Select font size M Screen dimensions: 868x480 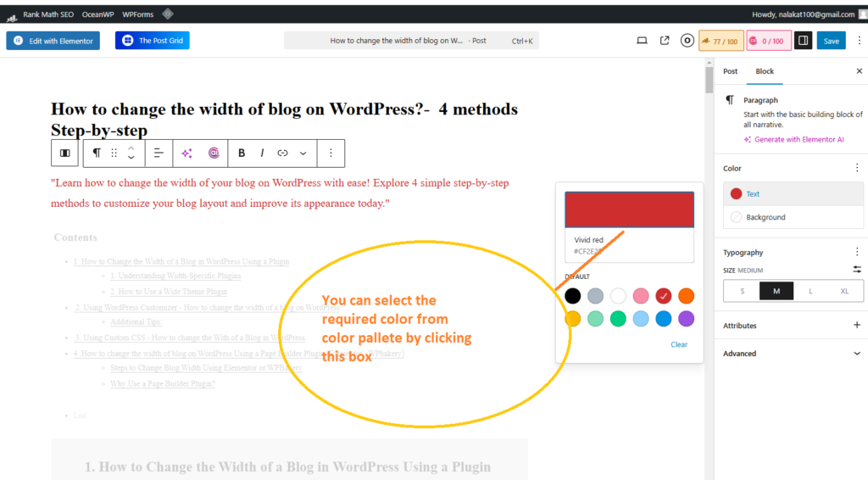[x=776, y=291]
